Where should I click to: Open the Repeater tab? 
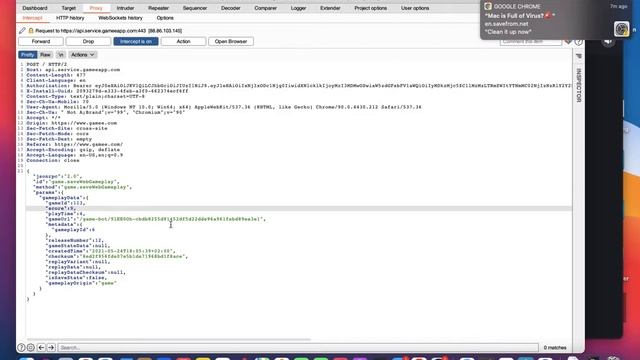pyautogui.click(x=158, y=8)
